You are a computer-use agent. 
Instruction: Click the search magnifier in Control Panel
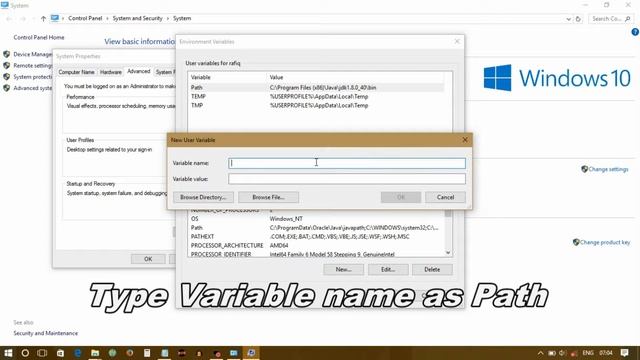pyautogui.click(x=627, y=19)
